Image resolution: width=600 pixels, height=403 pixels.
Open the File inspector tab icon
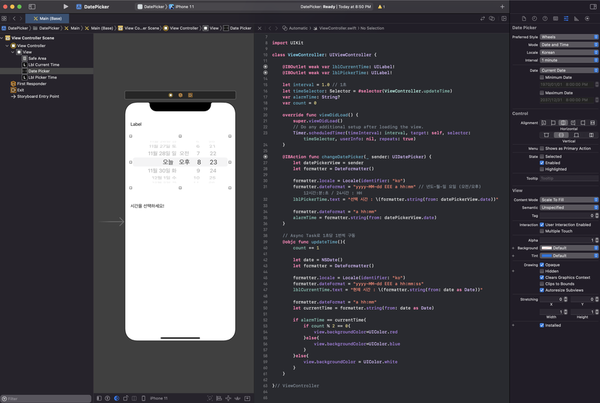click(524, 18)
